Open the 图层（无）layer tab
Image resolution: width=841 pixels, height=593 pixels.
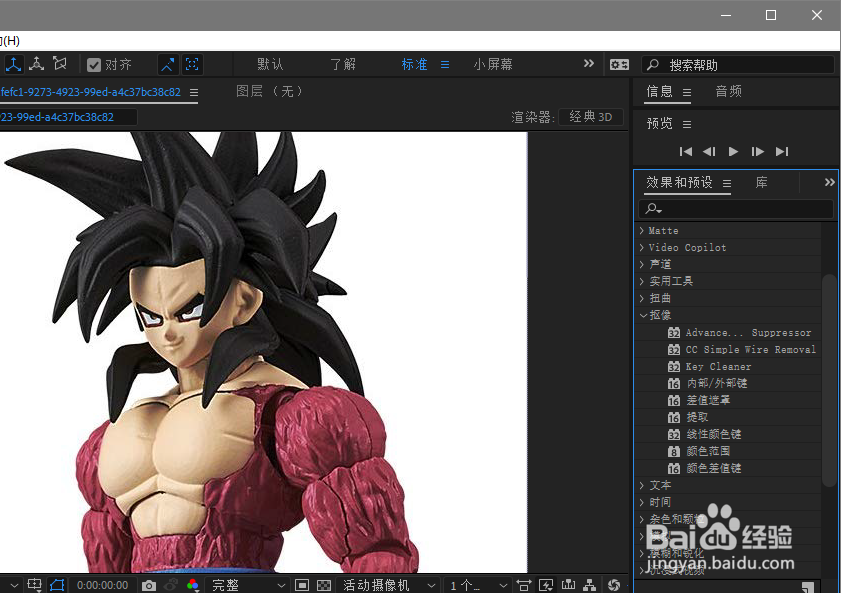(270, 91)
